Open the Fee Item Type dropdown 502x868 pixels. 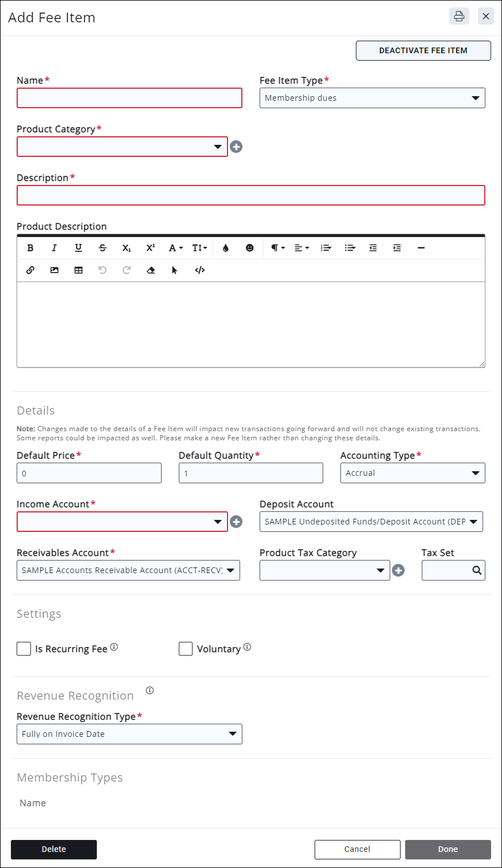(x=372, y=98)
